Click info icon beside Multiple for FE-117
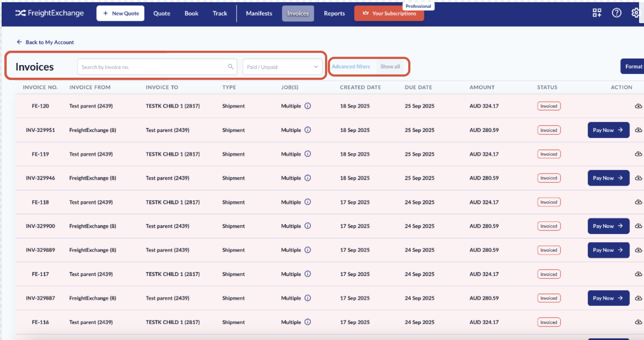 [308, 274]
